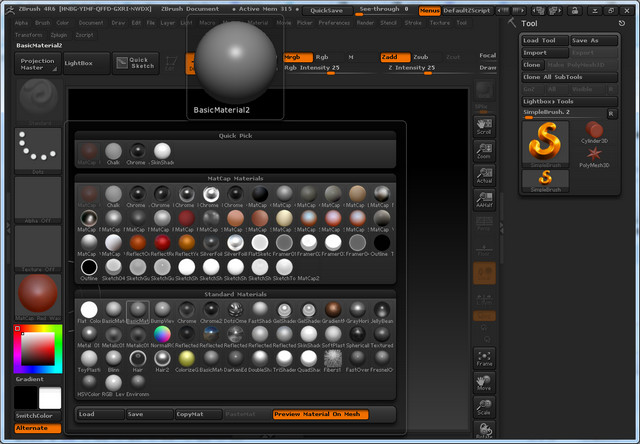
Task: Pick the Flat Color standard material
Action: (x=89, y=310)
